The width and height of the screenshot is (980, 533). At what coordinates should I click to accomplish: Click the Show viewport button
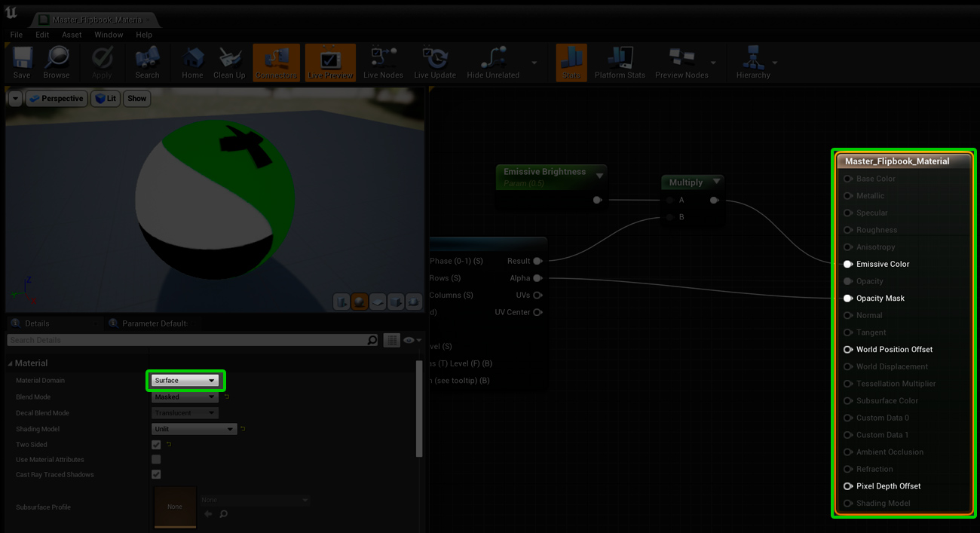click(x=137, y=99)
